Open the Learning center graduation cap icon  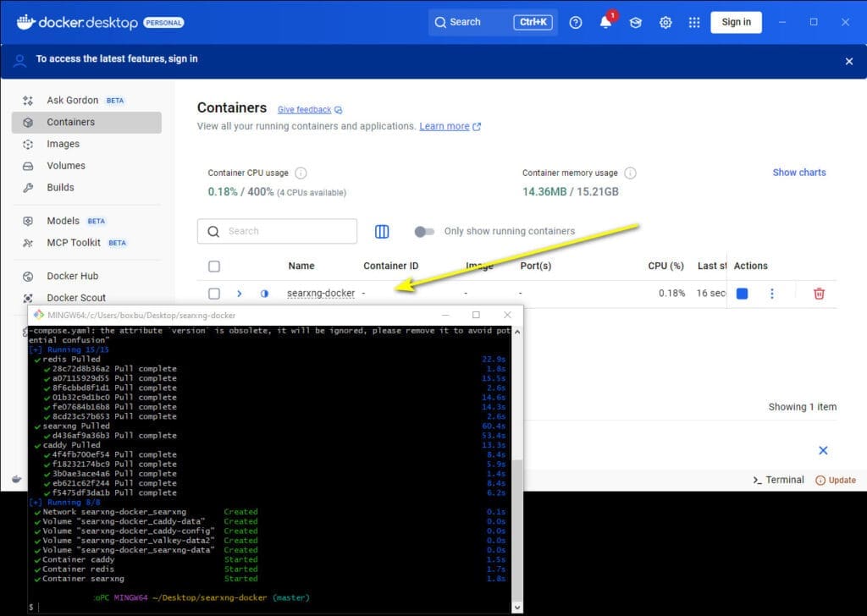pyautogui.click(x=635, y=22)
